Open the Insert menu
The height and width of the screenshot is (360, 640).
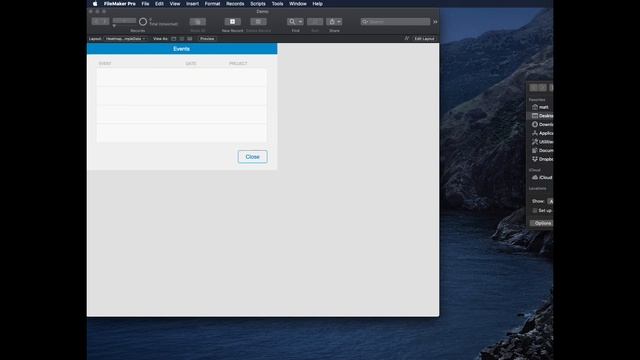click(193, 4)
